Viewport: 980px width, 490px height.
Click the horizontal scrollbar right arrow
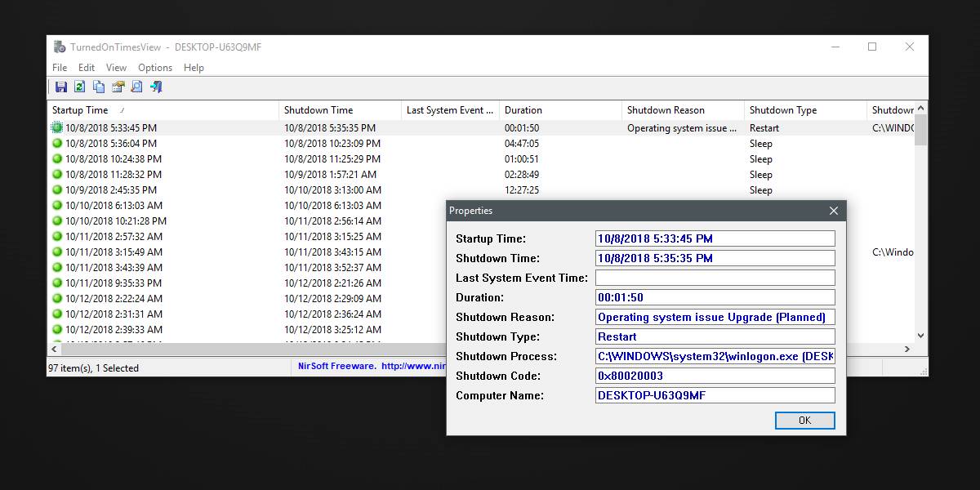click(x=907, y=349)
